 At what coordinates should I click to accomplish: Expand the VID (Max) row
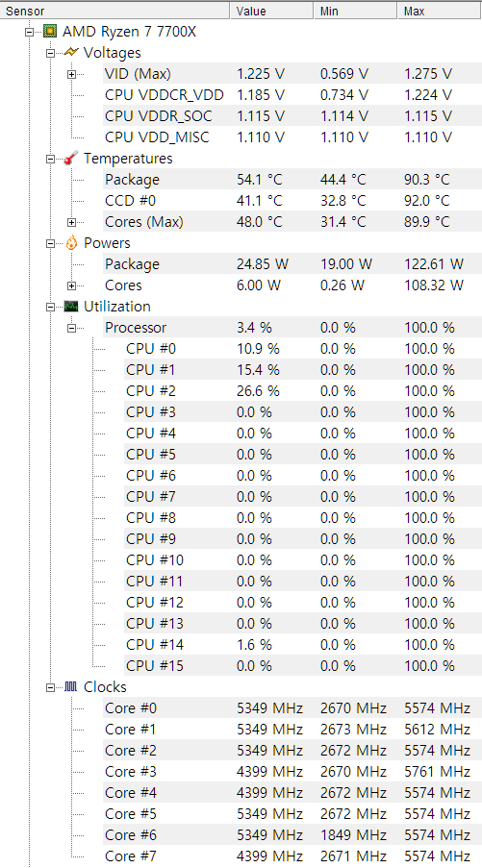click(x=71, y=74)
